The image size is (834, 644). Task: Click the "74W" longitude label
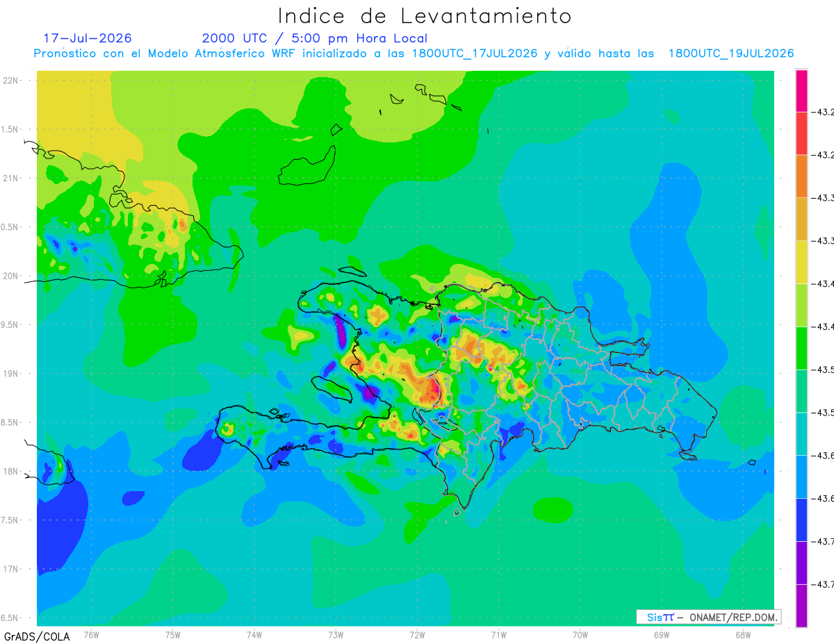(254, 635)
